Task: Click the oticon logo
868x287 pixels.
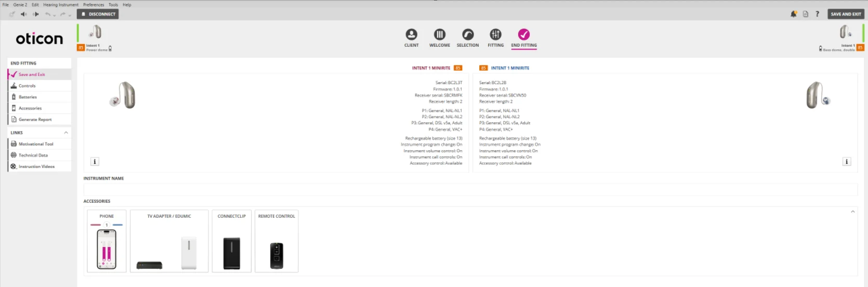Action: (x=39, y=38)
